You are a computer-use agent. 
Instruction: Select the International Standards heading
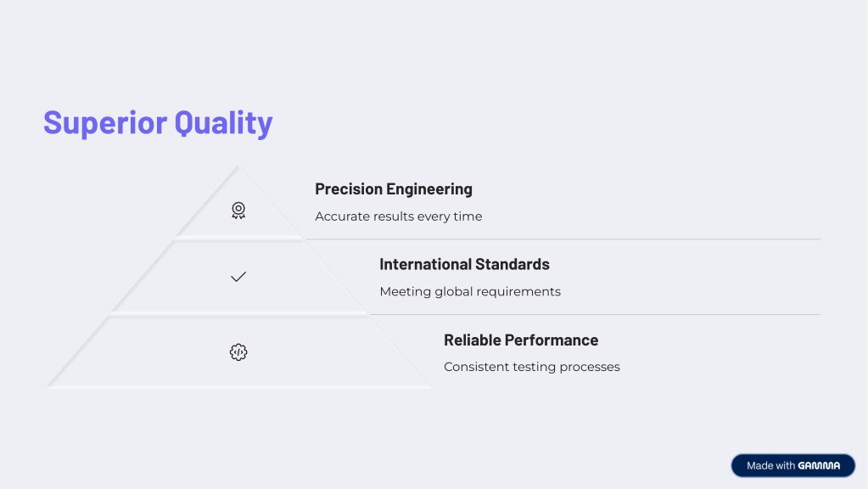pyautogui.click(x=464, y=264)
